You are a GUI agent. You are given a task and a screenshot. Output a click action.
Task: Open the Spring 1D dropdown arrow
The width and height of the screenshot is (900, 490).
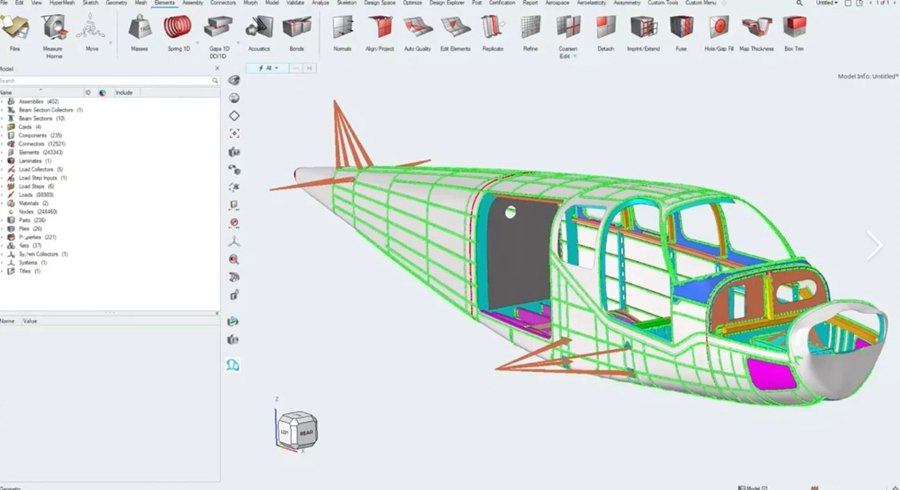[x=197, y=42]
